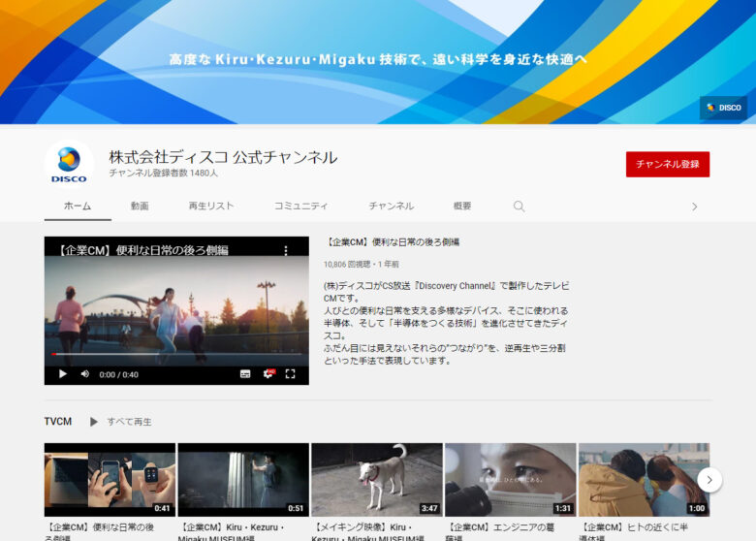756x541 pixels.
Task: Click the 【企業CM】ヒトの近くに video title
Action: (x=634, y=532)
